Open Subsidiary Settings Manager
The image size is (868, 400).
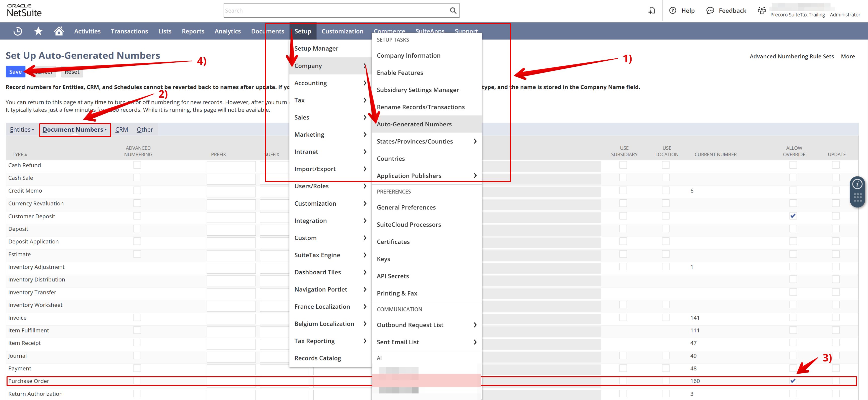coord(418,90)
